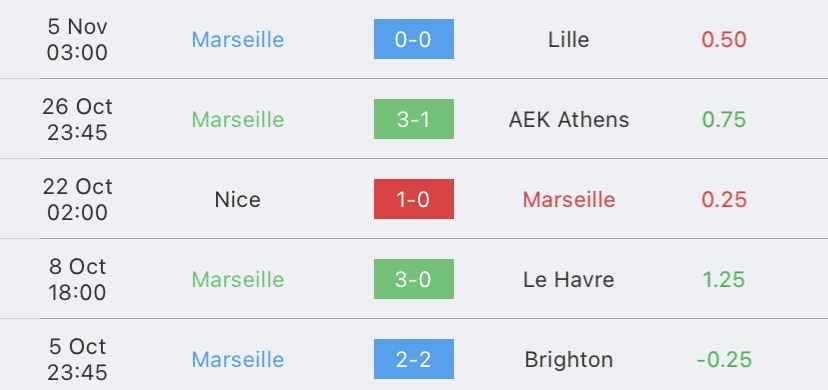Select the AEK Athens team name

pos(569,120)
